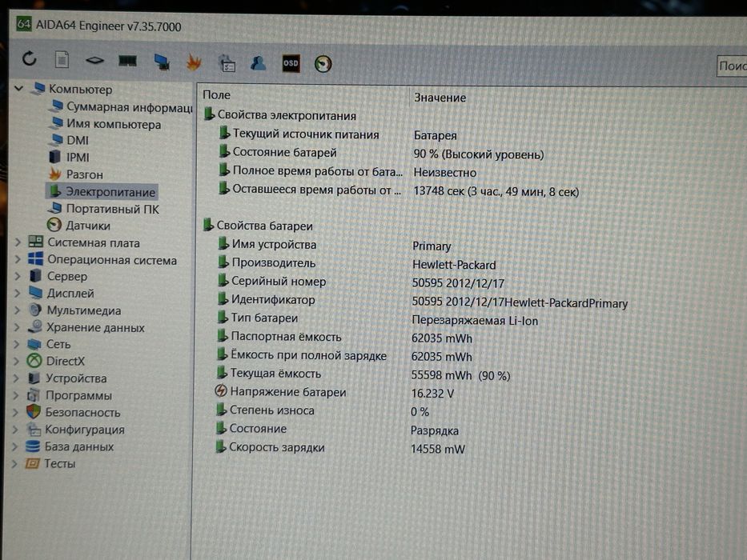Expand the База данных node

[14, 446]
